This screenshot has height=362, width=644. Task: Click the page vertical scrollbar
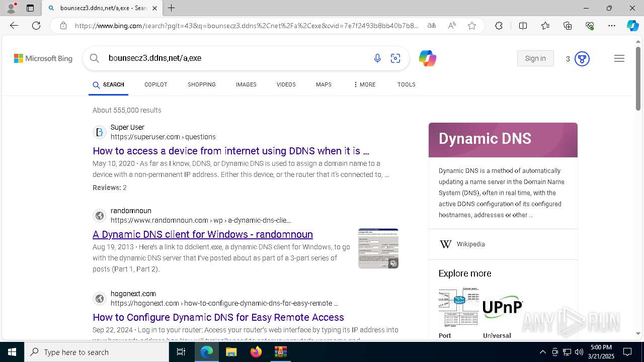pyautogui.click(x=638, y=78)
